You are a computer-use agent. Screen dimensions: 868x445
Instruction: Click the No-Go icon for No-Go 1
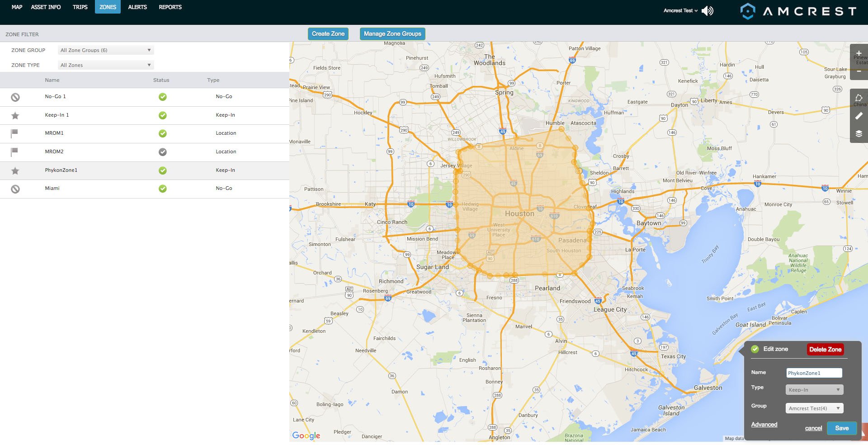pyautogui.click(x=15, y=97)
